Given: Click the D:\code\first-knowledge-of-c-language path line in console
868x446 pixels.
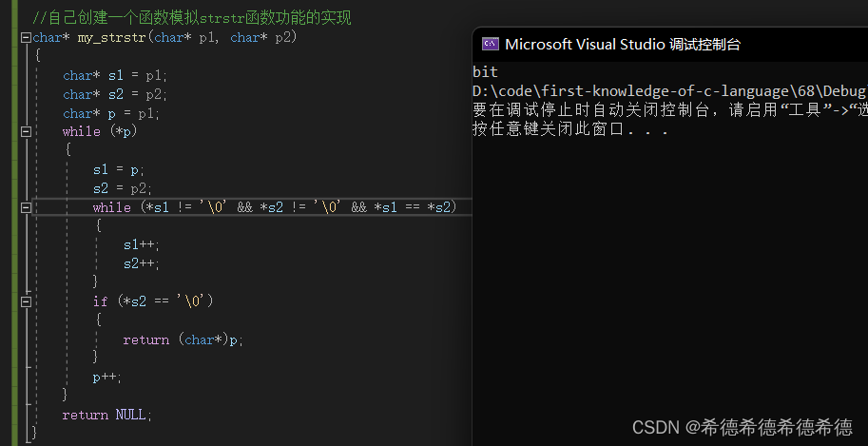Looking at the screenshot, I should [x=670, y=91].
